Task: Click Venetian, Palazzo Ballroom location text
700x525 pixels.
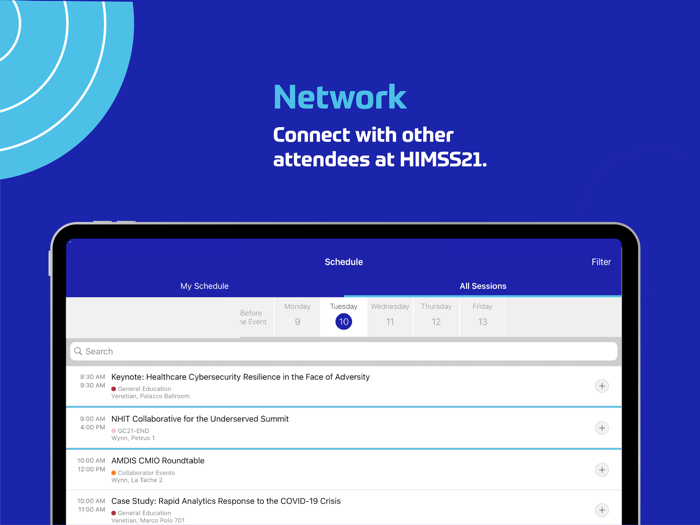Action: 150,396
